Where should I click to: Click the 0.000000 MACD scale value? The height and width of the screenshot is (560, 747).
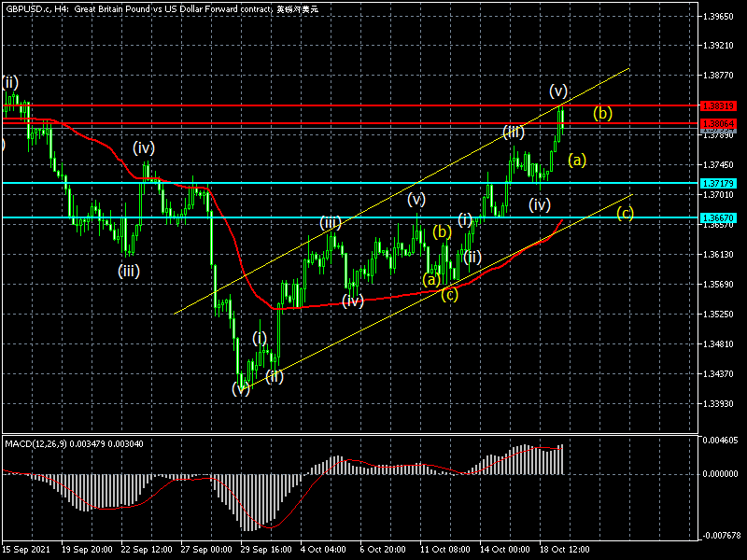point(720,474)
